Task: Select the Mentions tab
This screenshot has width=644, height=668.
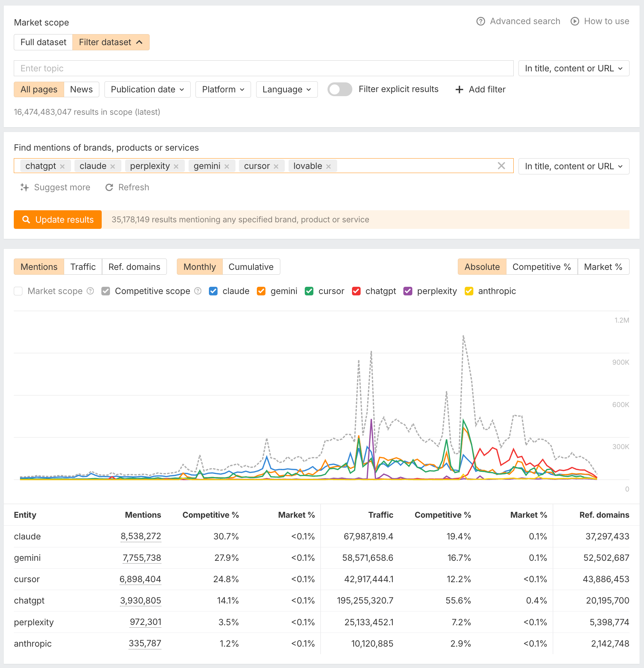Action: tap(39, 267)
